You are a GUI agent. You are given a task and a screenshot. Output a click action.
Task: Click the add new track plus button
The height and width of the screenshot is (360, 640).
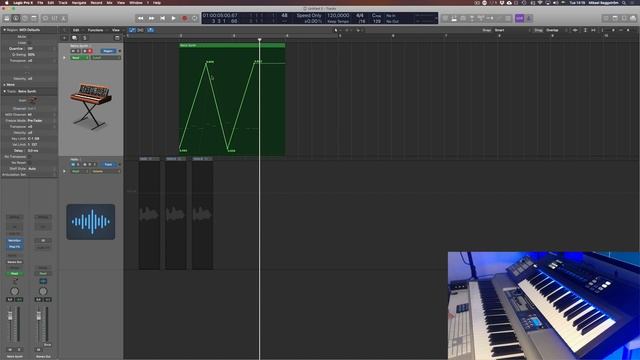[x=64, y=38]
